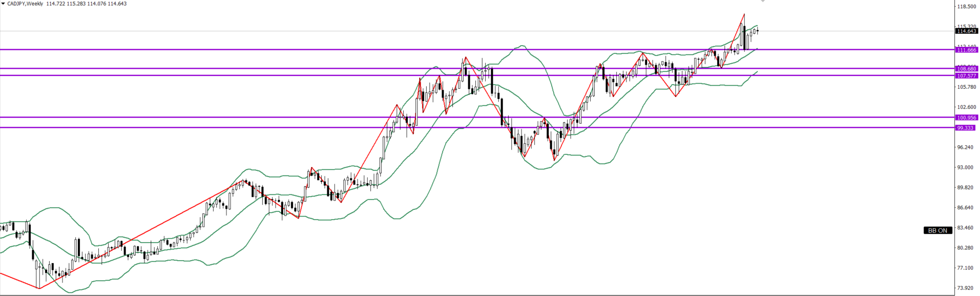
Task: Select the 111.666 purple price label
Action: (967, 50)
